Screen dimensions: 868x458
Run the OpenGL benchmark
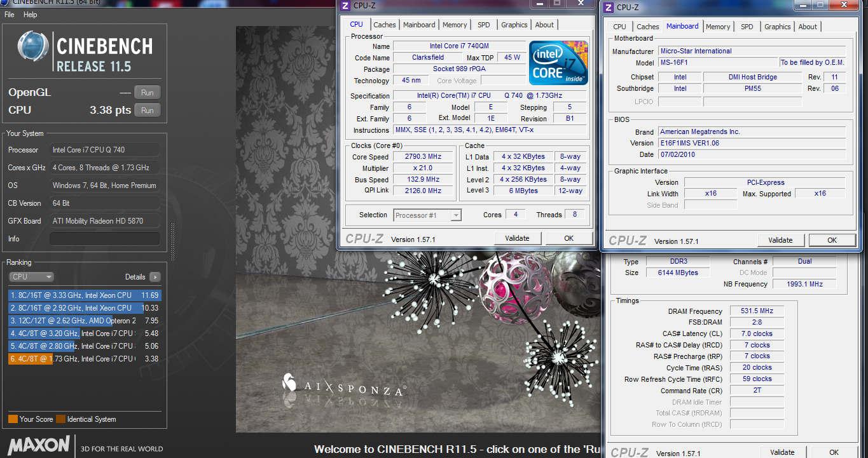147,92
